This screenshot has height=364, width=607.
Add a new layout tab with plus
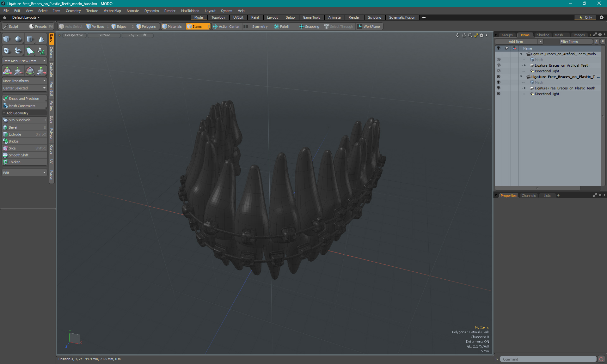point(424,17)
